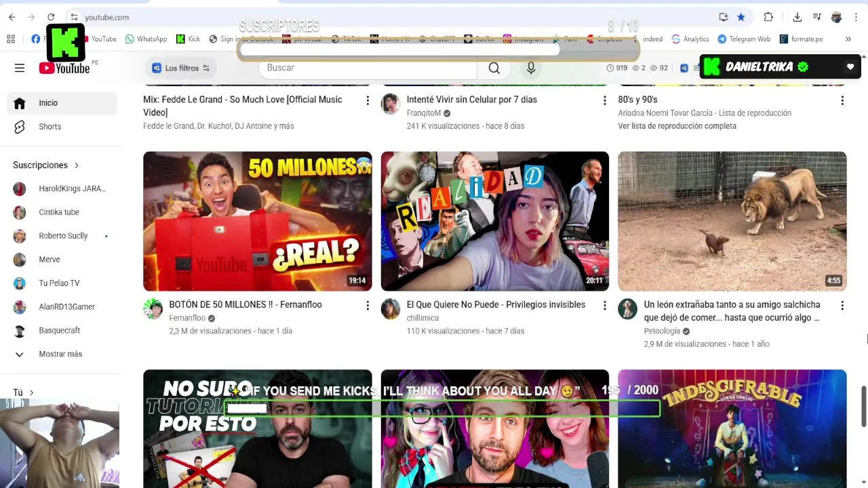Open options for El Que Quiere No Puede
The image size is (868, 488).
click(605, 306)
